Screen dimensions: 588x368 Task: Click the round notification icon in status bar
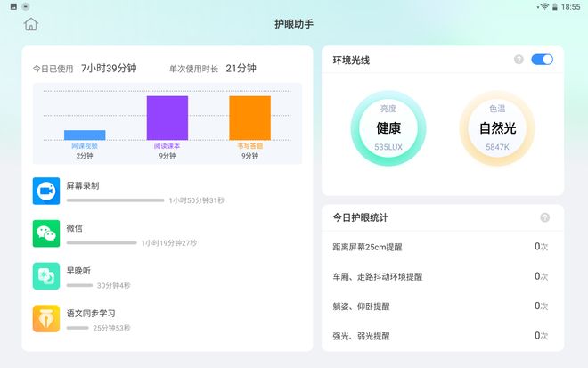point(26,6)
